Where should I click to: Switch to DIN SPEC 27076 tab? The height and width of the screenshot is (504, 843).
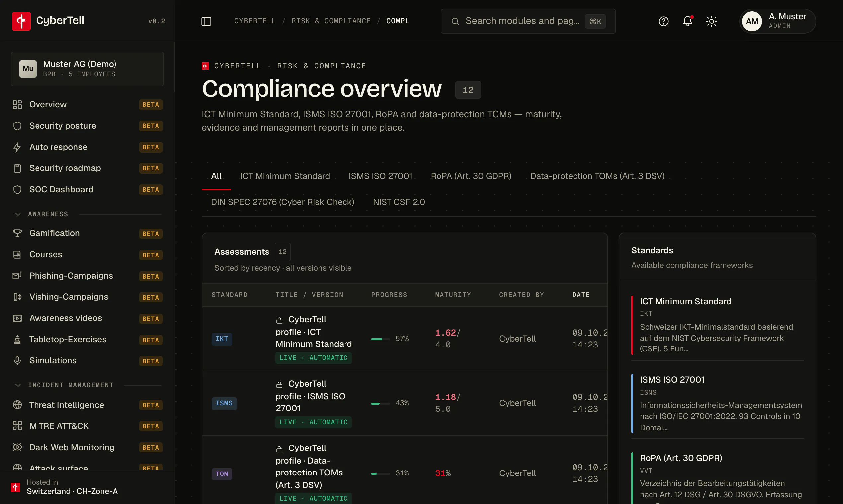click(x=282, y=202)
